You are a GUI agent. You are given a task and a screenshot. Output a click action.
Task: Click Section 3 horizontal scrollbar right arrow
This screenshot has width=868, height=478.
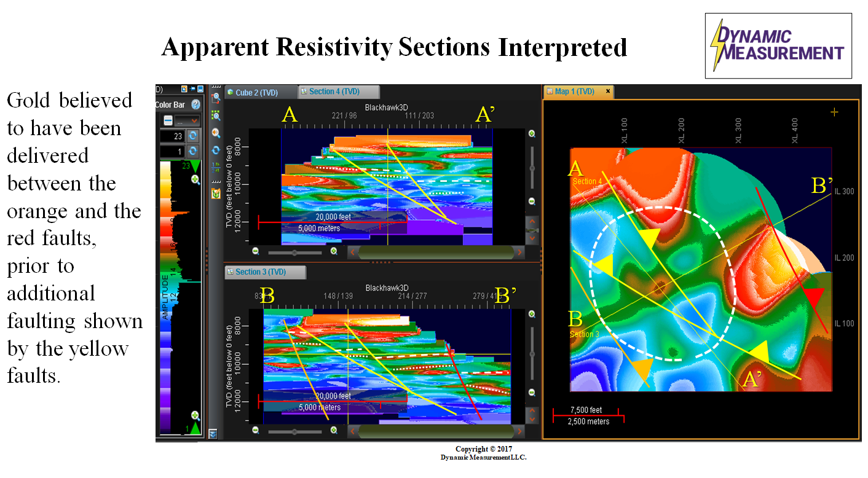coord(520,431)
